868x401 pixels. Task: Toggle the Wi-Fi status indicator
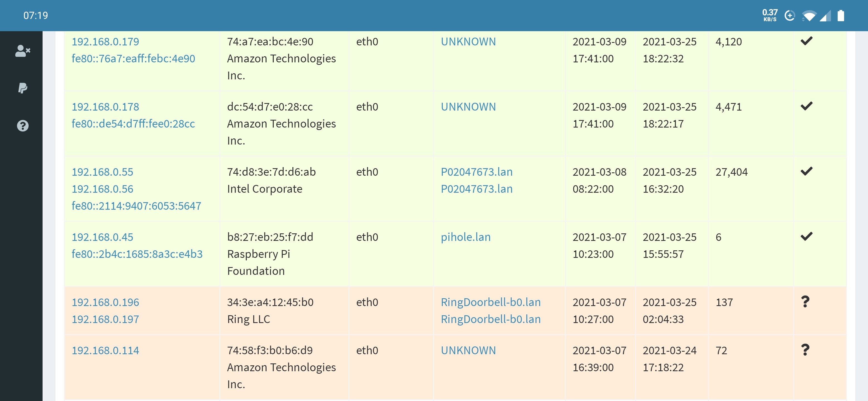pyautogui.click(x=810, y=16)
